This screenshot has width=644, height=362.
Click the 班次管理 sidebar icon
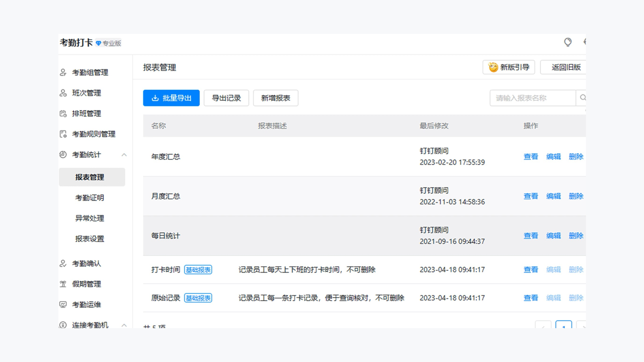pyautogui.click(x=63, y=93)
